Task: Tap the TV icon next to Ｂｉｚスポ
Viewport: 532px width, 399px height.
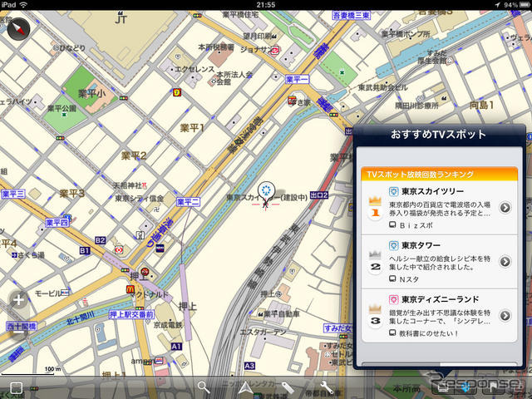Action: pos(392,224)
